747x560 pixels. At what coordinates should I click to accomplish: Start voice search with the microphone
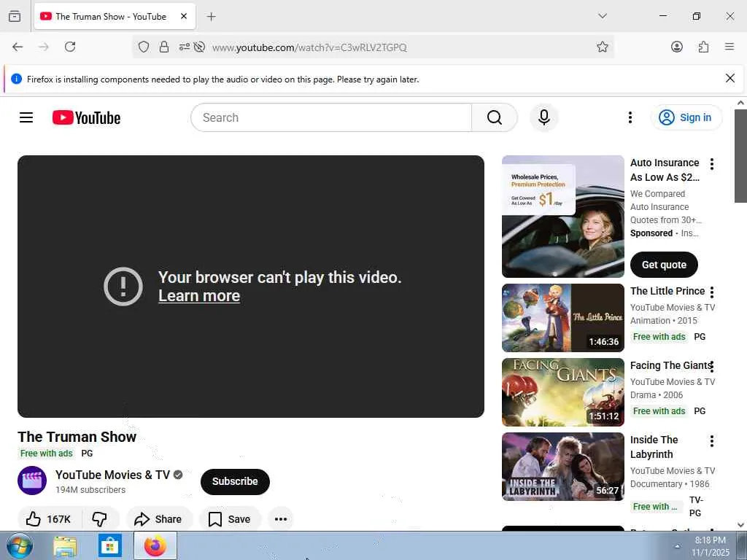point(544,117)
